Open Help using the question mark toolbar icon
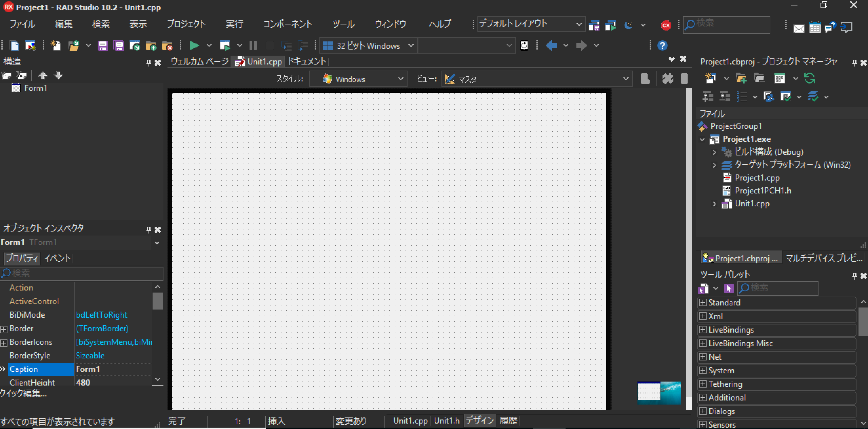 tap(662, 45)
